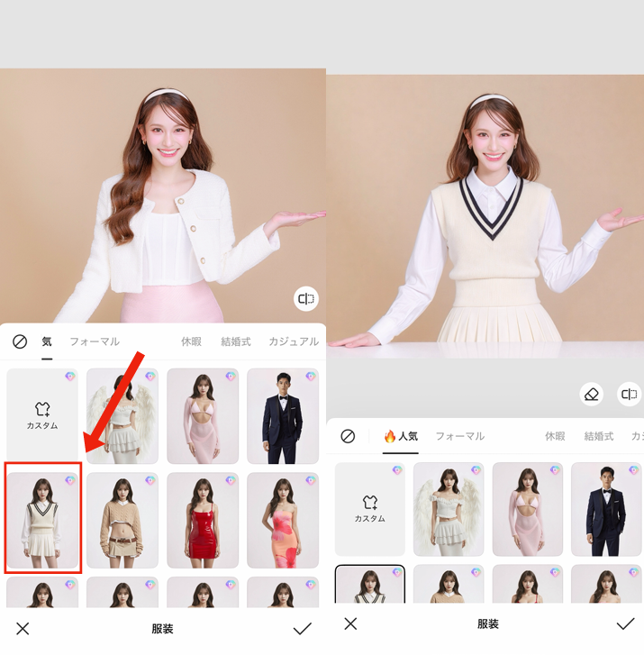Select the カジュアル tab on left screen

pyautogui.click(x=294, y=342)
